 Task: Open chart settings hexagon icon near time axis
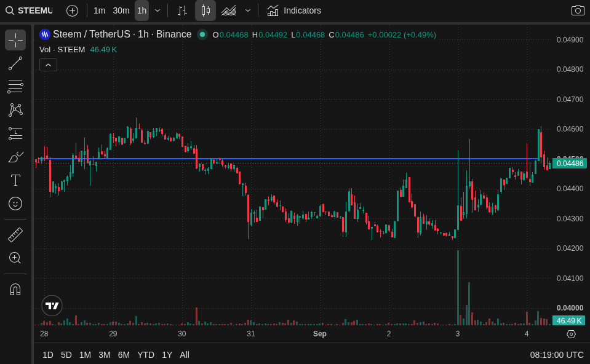[571, 334]
